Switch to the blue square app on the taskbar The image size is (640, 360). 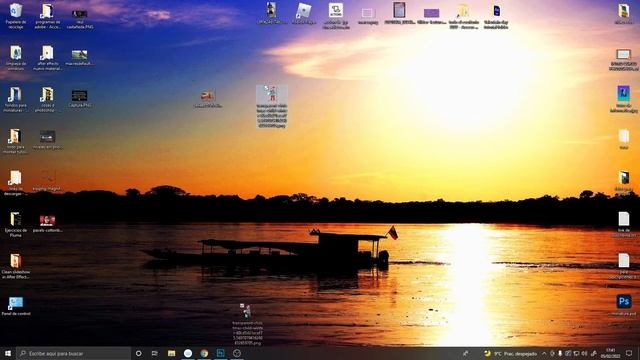pyautogui.click(x=220, y=353)
